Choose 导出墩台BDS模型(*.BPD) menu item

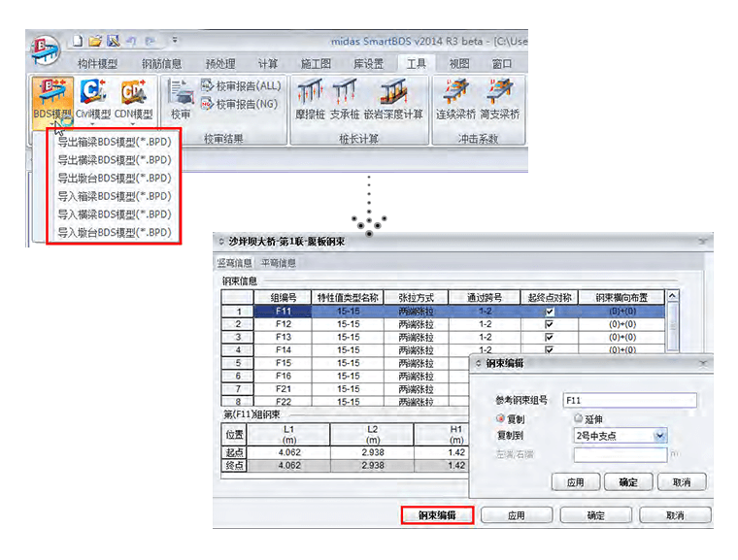114,178
